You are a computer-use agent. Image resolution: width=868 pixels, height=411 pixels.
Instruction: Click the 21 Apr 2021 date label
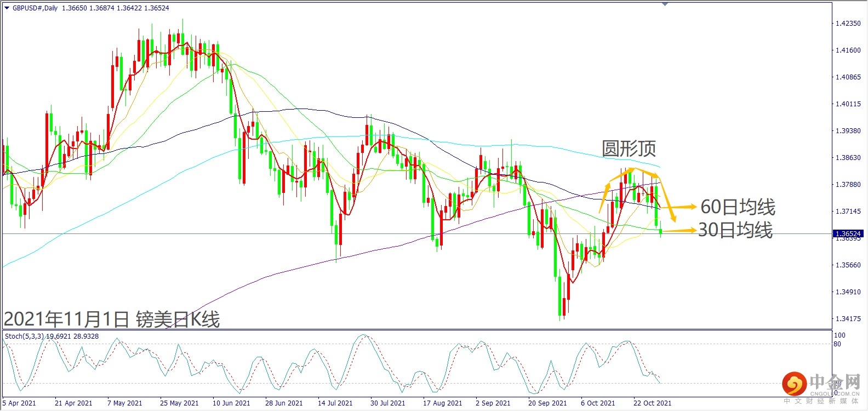coord(73,403)
